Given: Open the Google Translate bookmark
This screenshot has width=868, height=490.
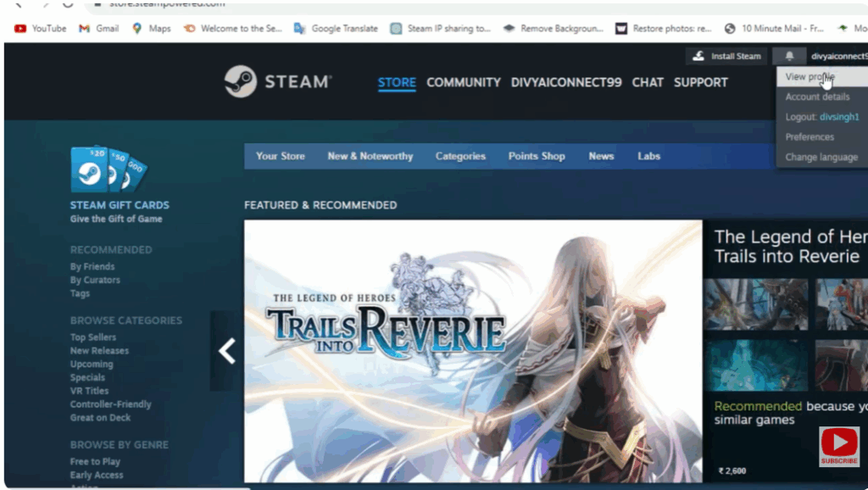Looking at the screenshot, I should (336, 28).
